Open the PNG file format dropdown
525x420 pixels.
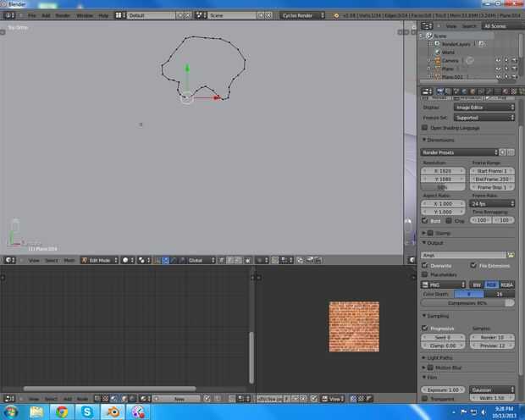click(x=443, y=285)
